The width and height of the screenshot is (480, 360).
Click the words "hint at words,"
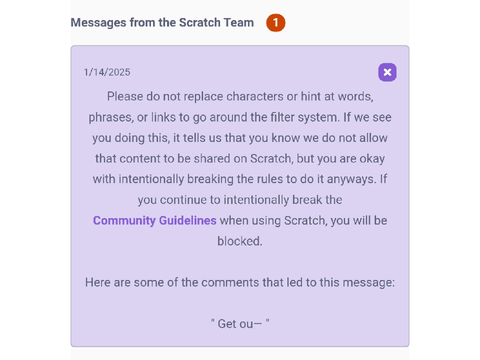pyautogui.click(x=337, y=96)
